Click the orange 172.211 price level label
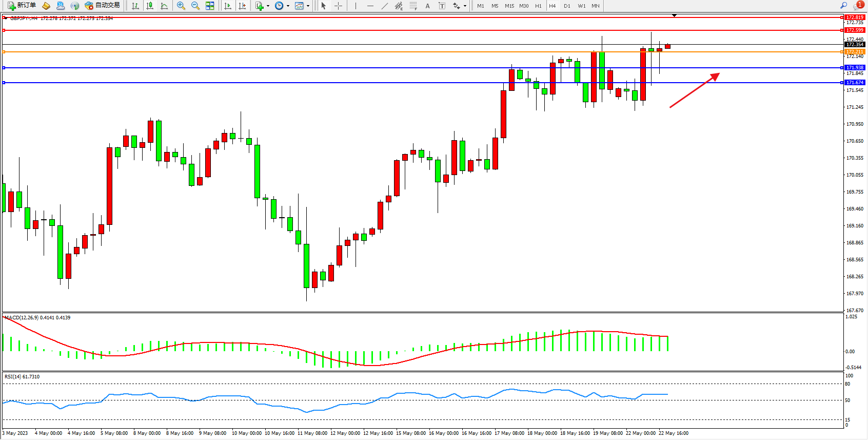The width and height of the screenshot is (868, 440). (x=855, y=52)
